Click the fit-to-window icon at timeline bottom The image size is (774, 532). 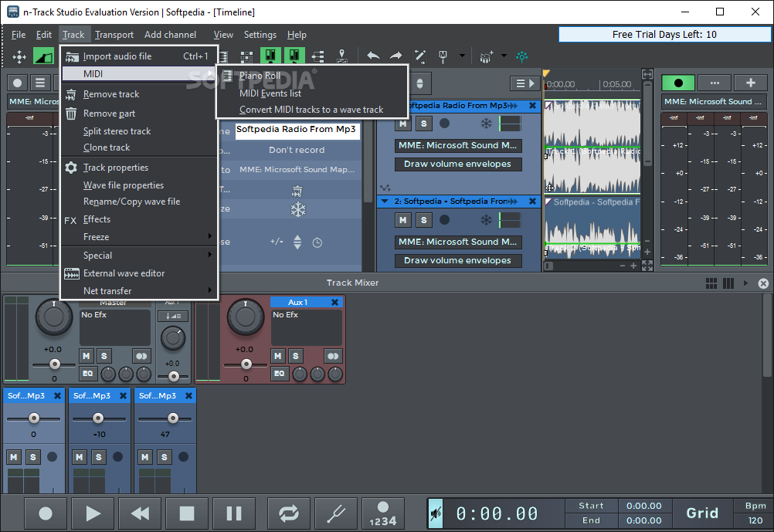[647, 266]
